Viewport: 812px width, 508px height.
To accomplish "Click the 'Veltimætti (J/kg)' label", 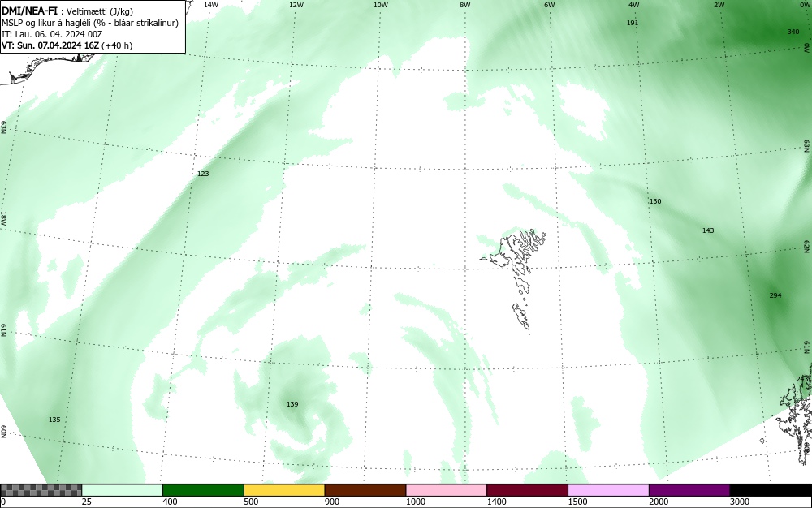I will point(98,12).
